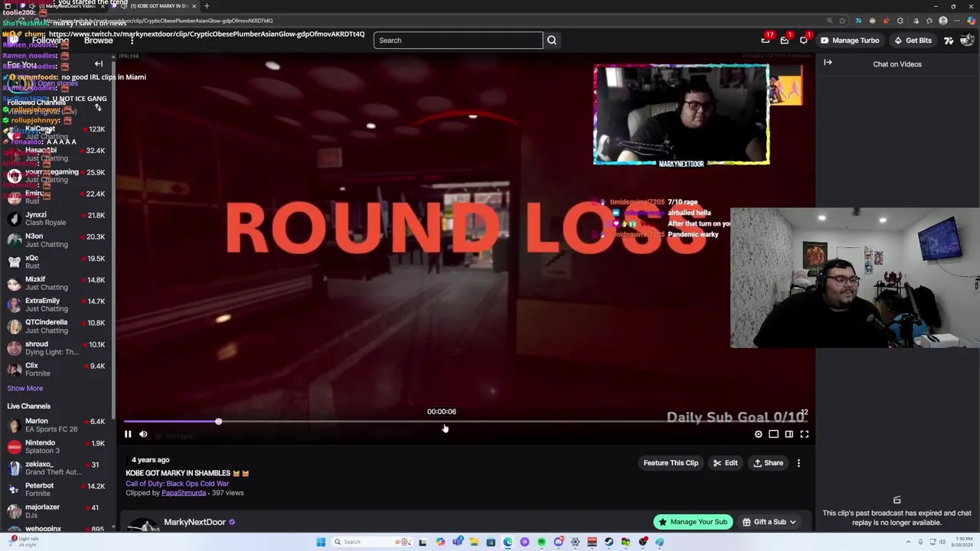Screen dimensions: 980x551
Task: Open Mizkif channel in sidebar
Action: click(57, 283)
